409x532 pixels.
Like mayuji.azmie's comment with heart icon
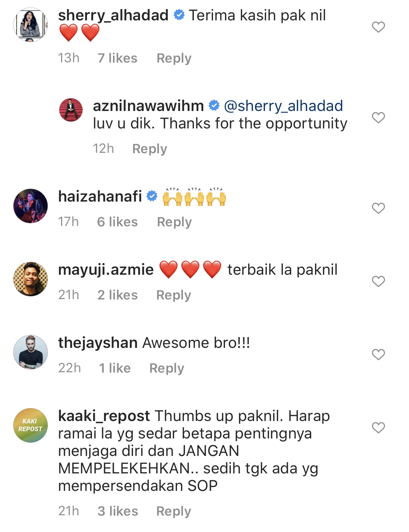[378, 281]
